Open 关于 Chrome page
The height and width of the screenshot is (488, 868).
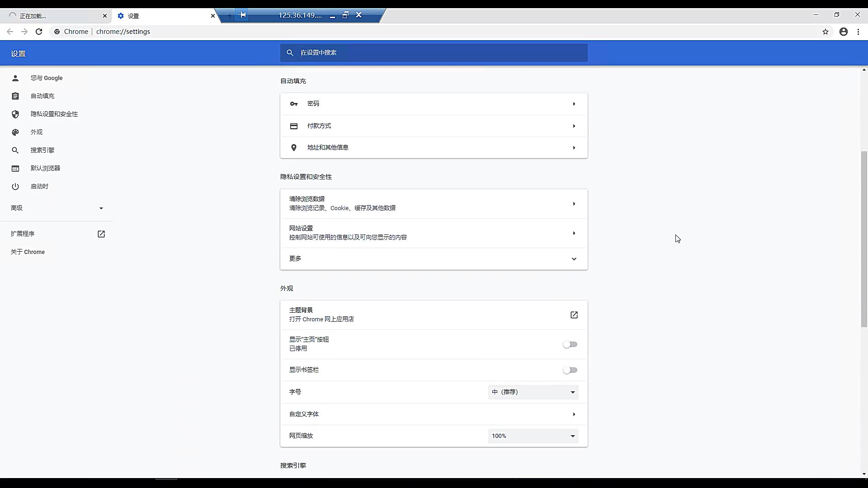tap(28, 252)
